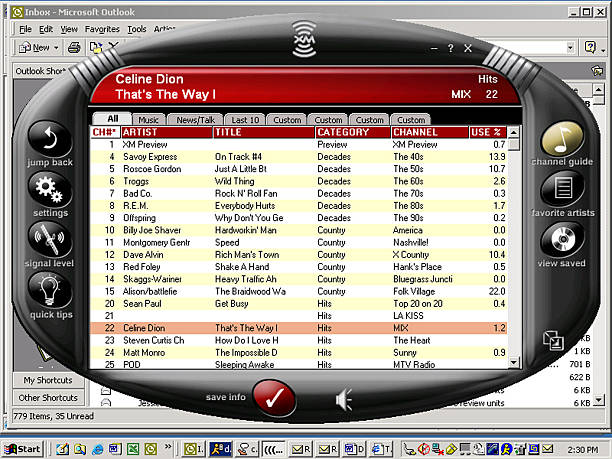This screenshot has height=459, width=612.
Task: Open quick tips lightbulb icon
Action: tap(50, 290)
